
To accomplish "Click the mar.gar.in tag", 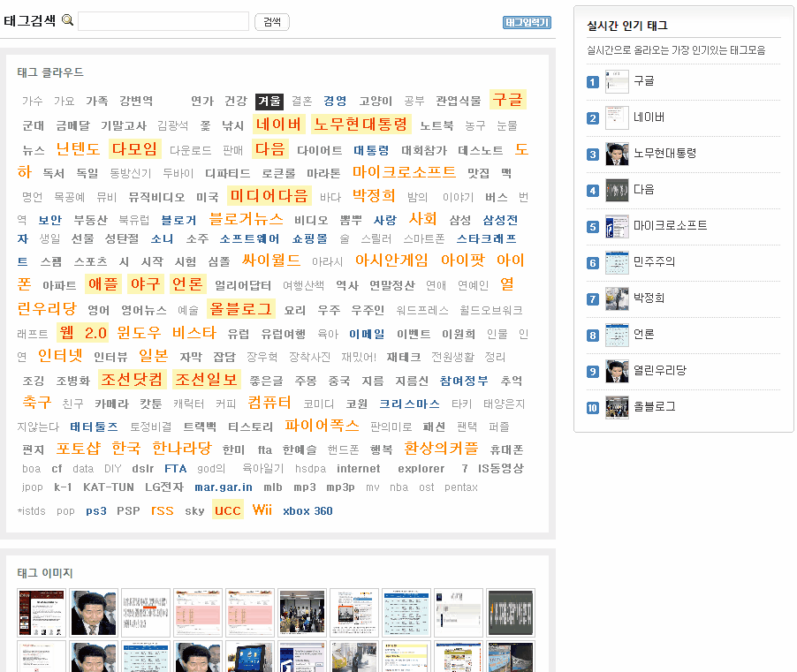I will [x=224, y=487].
